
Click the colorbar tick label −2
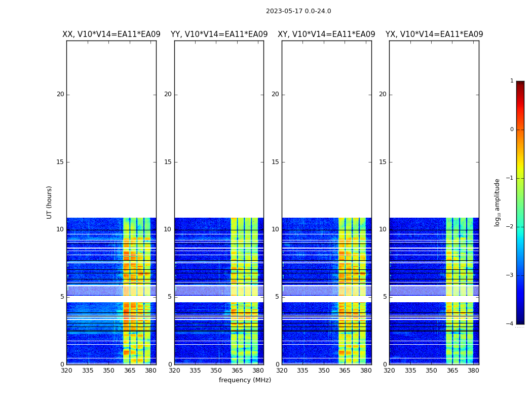pyautogui.click(x=510, y=227)
